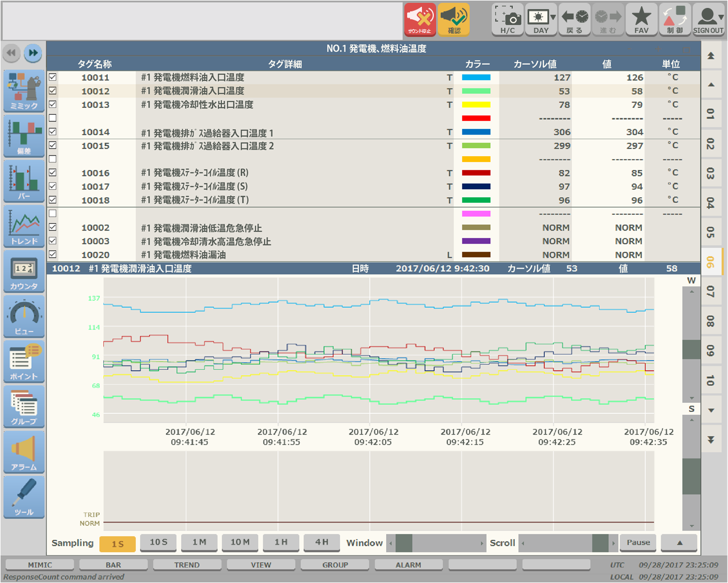Click the sound stop (サウンド停止) icon

[420, 20]
